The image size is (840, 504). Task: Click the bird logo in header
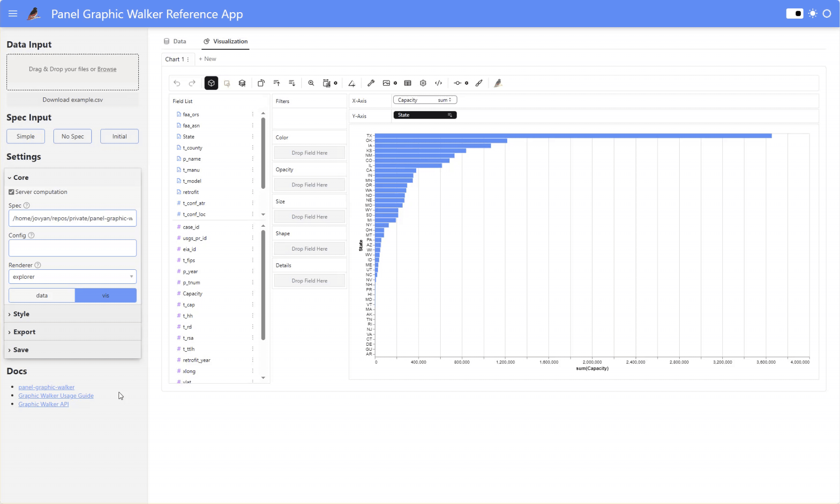tap(34, 14)
